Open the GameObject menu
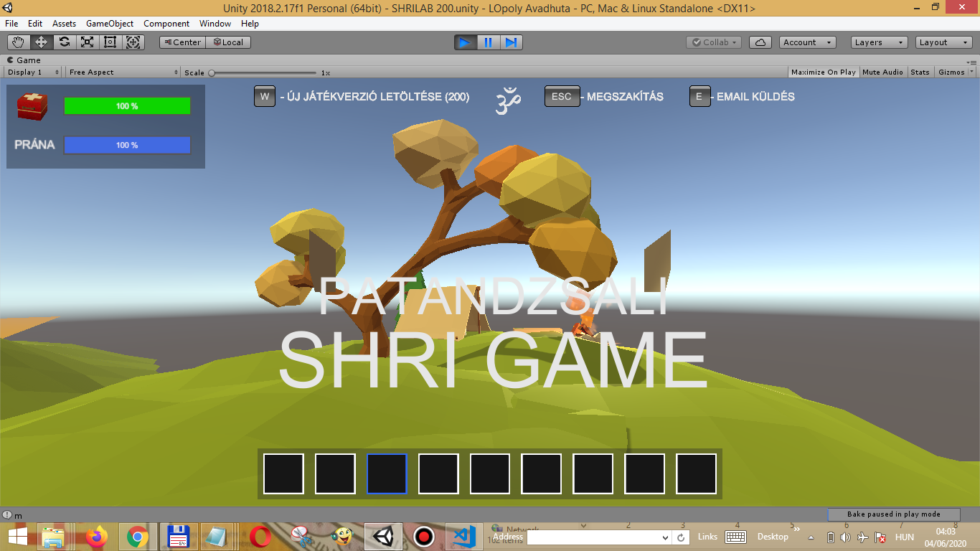Image resolution: width=980 pixels, height=551 pixels. point(109,24)
